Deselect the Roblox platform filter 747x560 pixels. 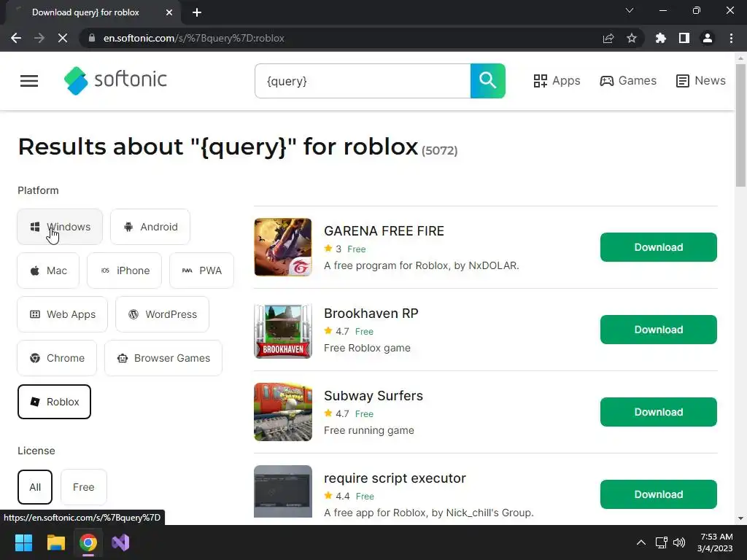pyautogui.click(x=54, y=402)
